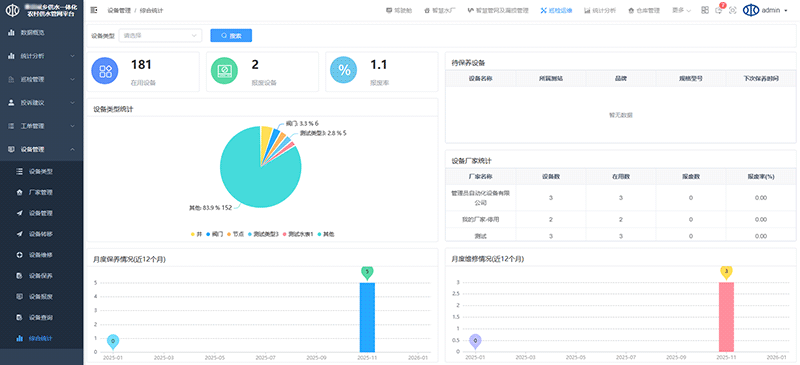Click the yellow marker pin labeled 3
The height and width of the screenshot is (365, 800).
click(x=726, y=273)
